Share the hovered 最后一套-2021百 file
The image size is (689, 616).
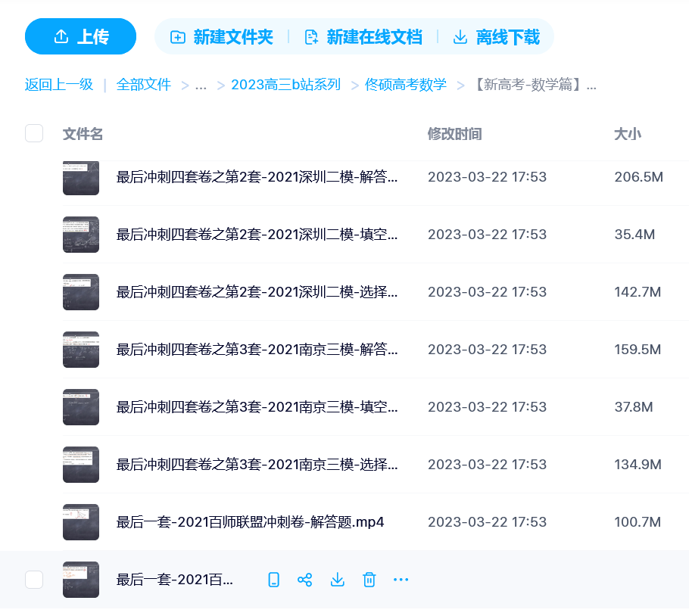coord(305,580)
